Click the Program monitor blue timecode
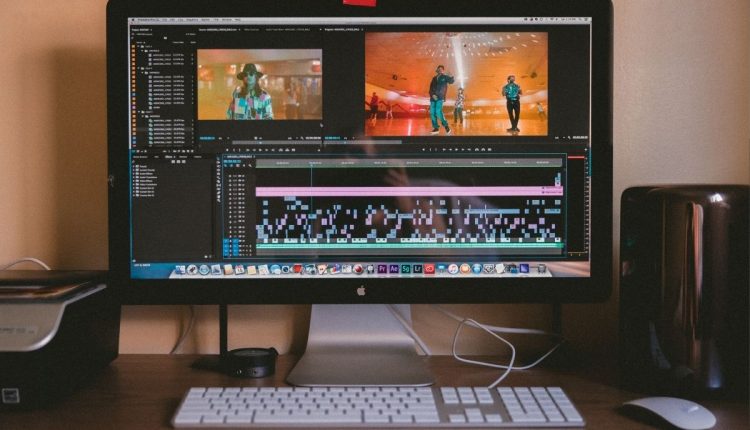The height and width of the screenshot is (430, 750). click(332, 138)
